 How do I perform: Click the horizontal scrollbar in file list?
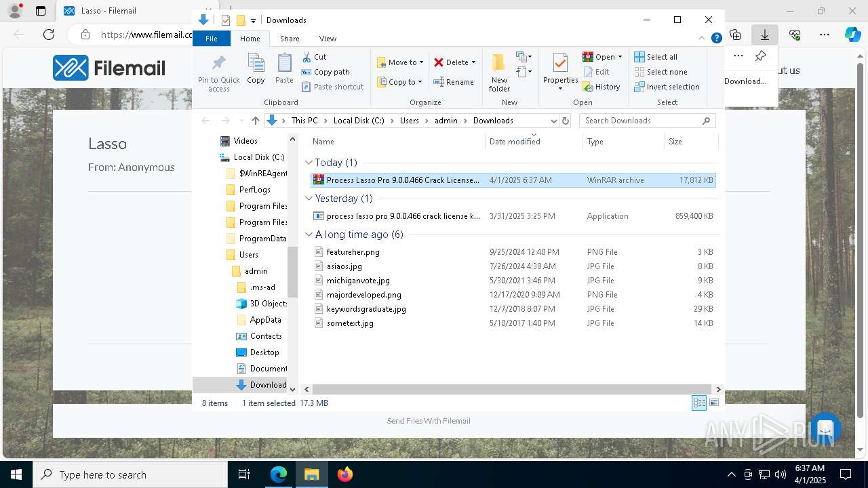tap(513, 390)
